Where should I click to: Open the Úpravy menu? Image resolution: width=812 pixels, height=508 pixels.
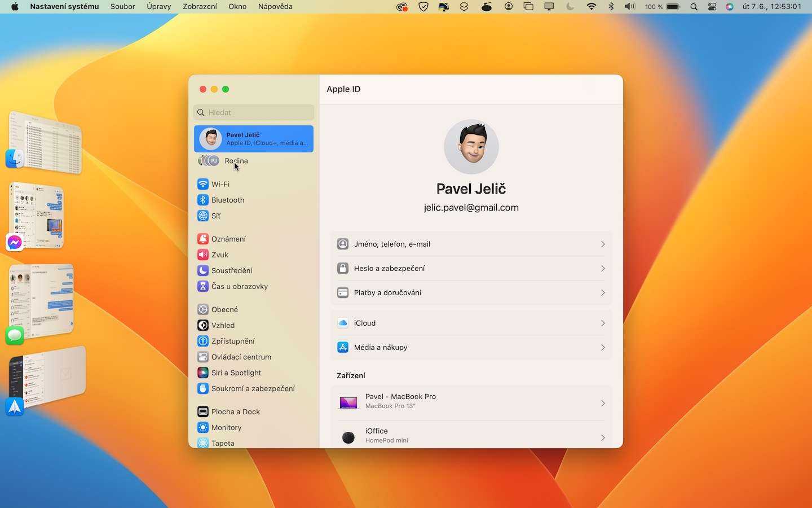pos(158,7)
